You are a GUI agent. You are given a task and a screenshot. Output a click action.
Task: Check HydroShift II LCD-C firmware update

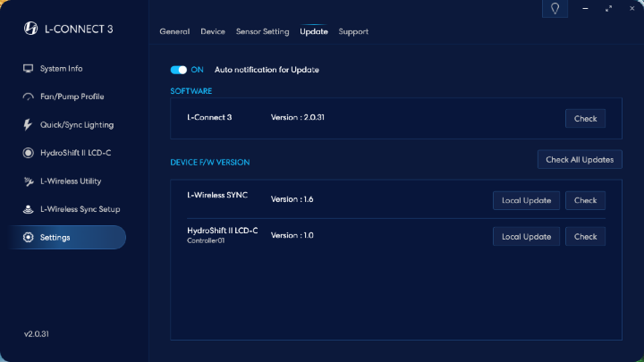(585, 237)
